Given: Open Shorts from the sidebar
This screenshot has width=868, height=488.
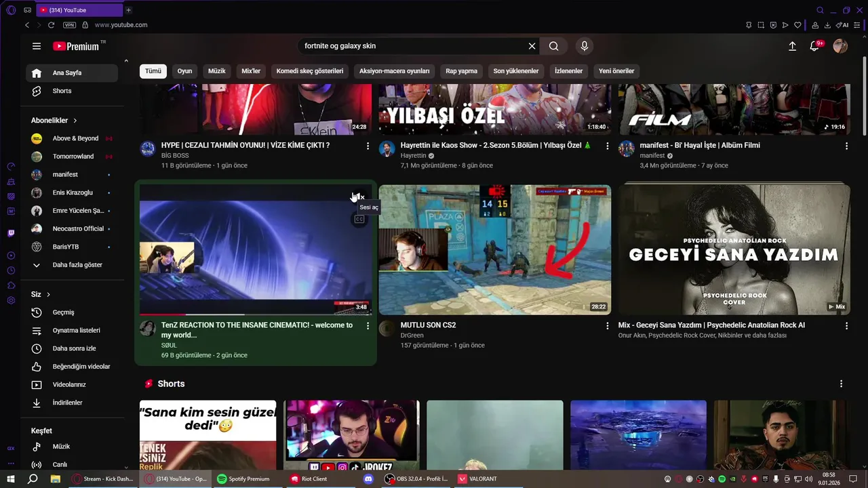Looking at the screenshot, I should pos(72,91).
